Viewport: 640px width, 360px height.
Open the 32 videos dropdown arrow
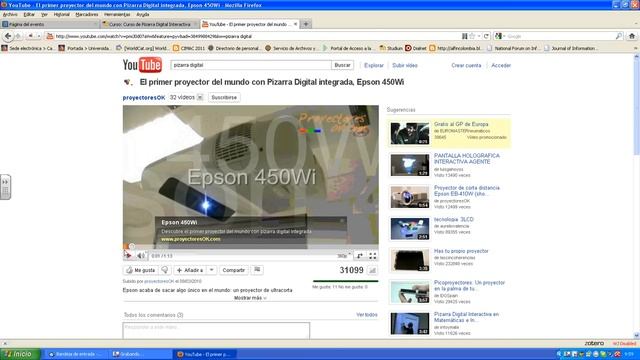coord(200,97)
